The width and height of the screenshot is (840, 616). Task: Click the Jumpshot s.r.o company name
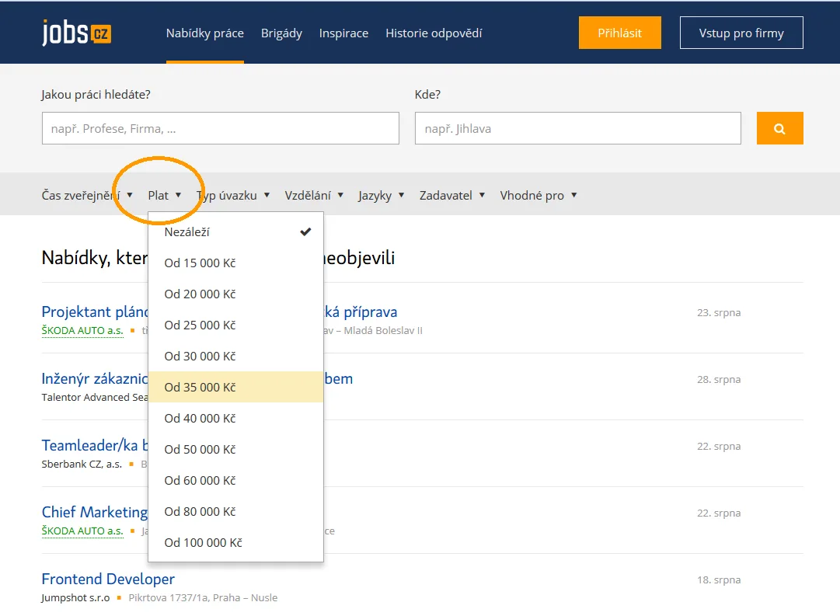[x=75, y=598]
